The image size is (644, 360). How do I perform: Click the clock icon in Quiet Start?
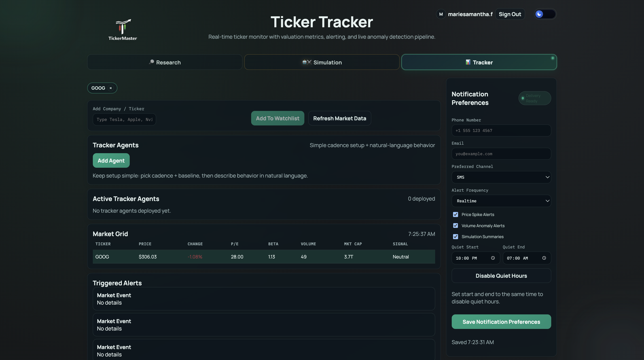point(493,258)
